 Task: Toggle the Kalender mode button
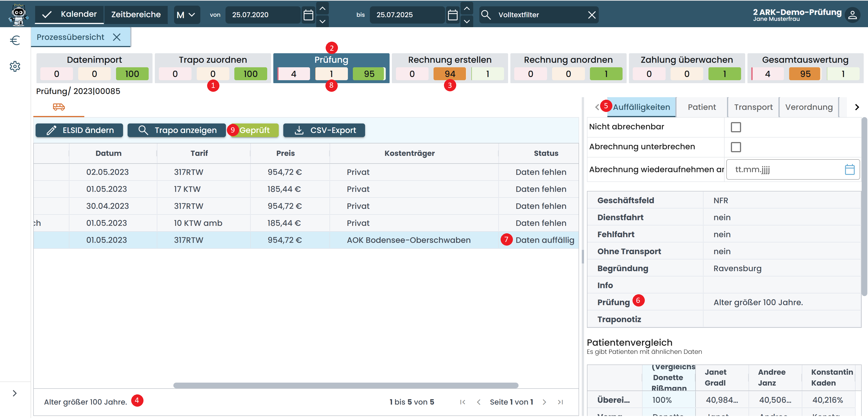coord(69,14)
